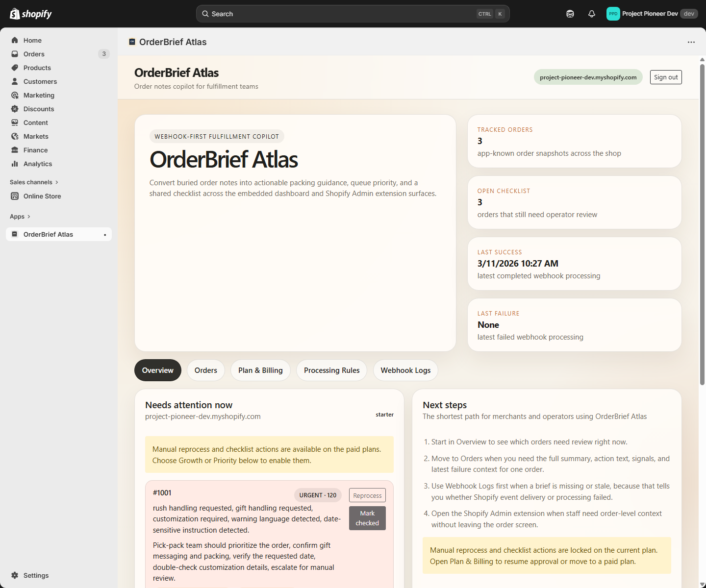The height and width of the screenshot is (588, 706).
Task: Click the order number #1001
Action: (162, 493)
